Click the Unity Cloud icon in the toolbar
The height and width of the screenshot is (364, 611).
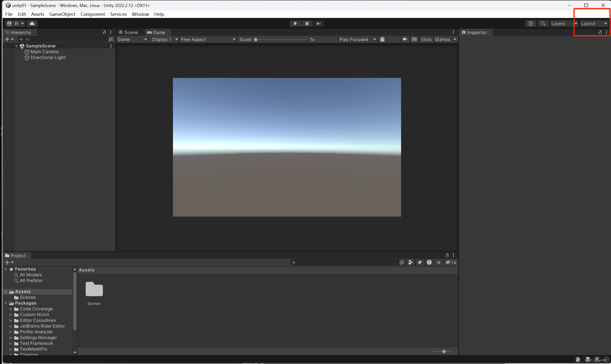(32, 23)
